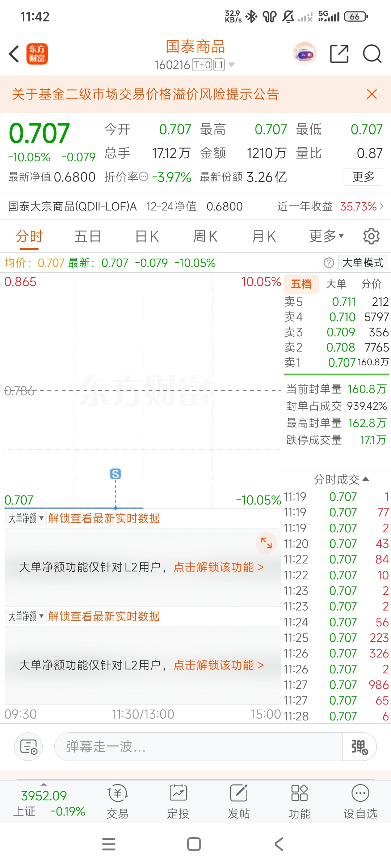
Task: Open chart settings gear icon
Action: [371, 236]
